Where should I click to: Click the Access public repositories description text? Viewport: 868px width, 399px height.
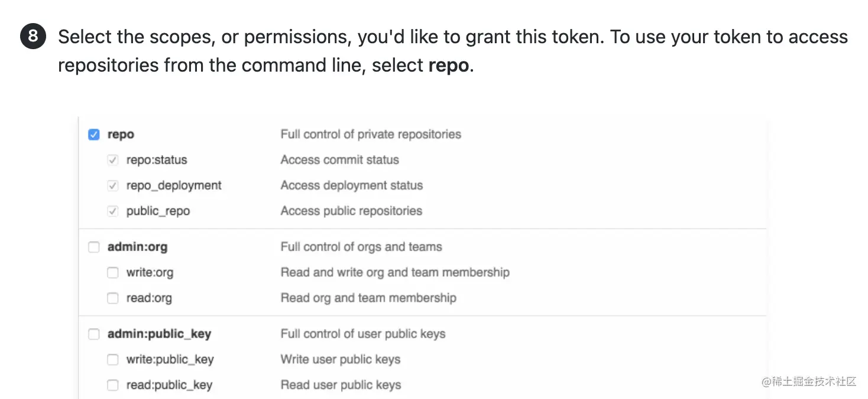point(351,211)
